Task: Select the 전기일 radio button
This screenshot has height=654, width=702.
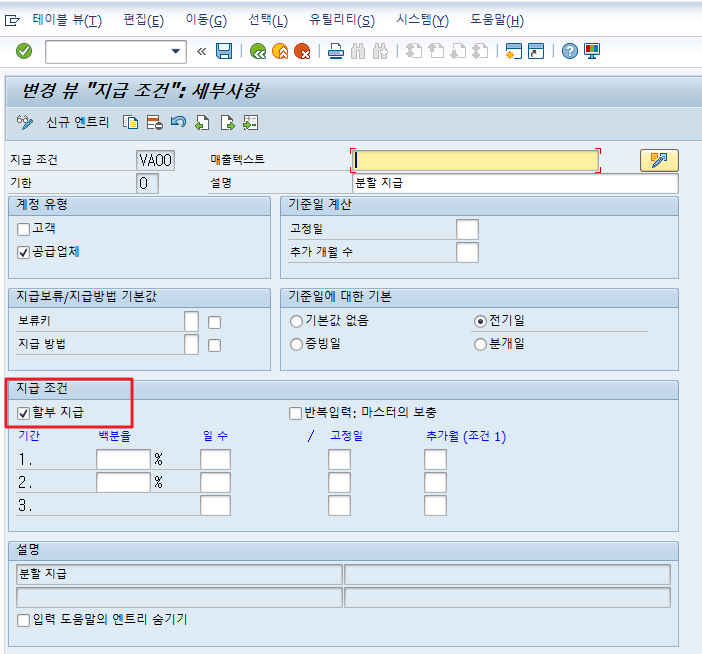Action: click(480, 321)
